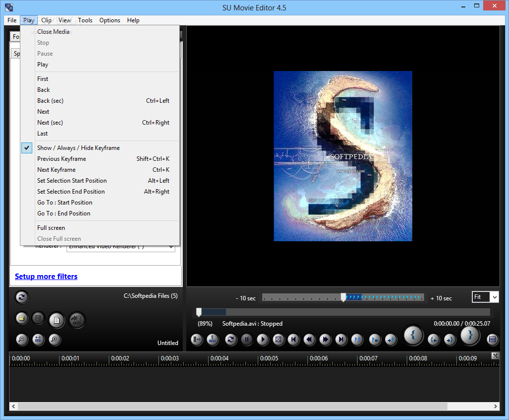This screenshot has width=509, height=420.
Task: Play the Softpedia.avi video
Action: [x=262, y=340]
